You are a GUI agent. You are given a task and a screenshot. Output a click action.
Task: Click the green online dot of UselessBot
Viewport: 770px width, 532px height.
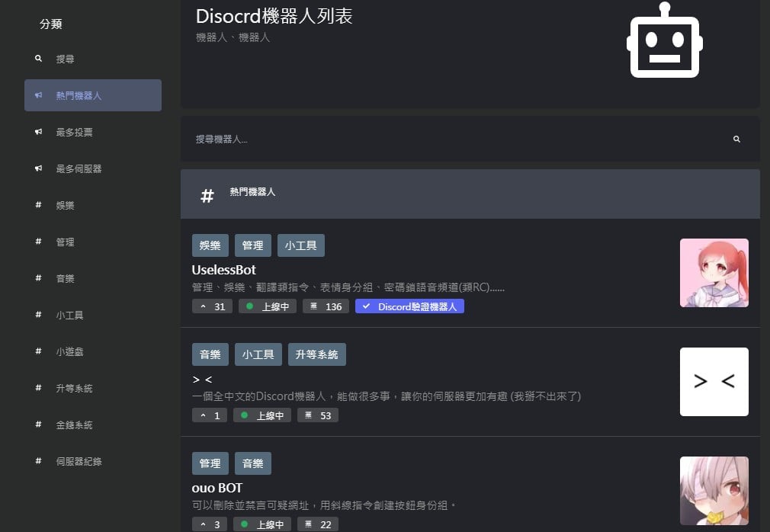[x=249, y=306]
